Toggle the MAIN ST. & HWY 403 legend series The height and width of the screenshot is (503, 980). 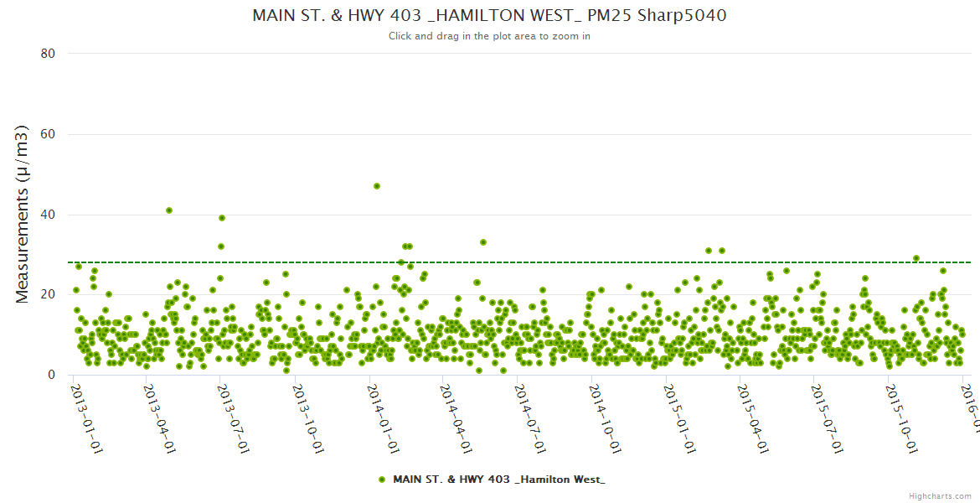click(x=498, y=480)
